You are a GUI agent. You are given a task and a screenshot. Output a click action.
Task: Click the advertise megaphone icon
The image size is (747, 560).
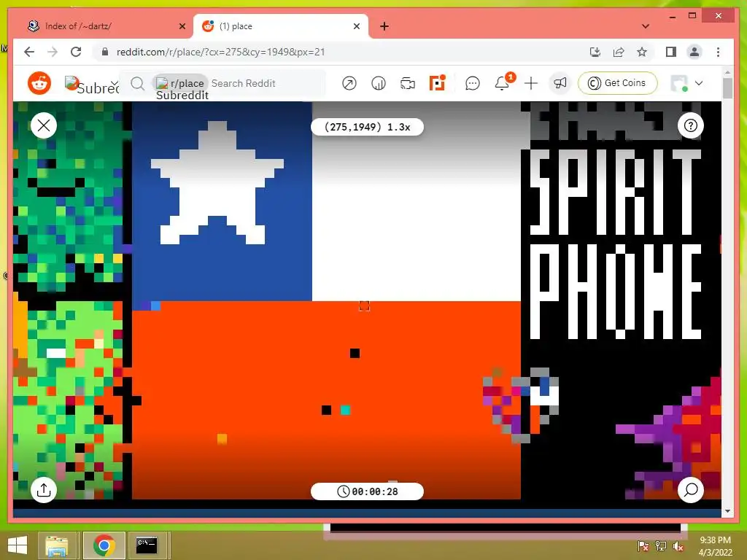click(x=560, y=83)
